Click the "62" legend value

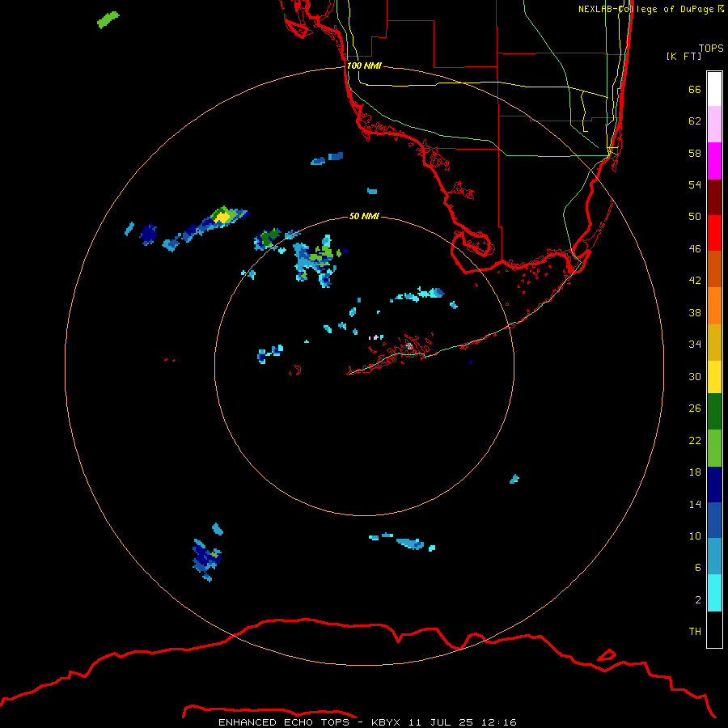click(695, 121)
